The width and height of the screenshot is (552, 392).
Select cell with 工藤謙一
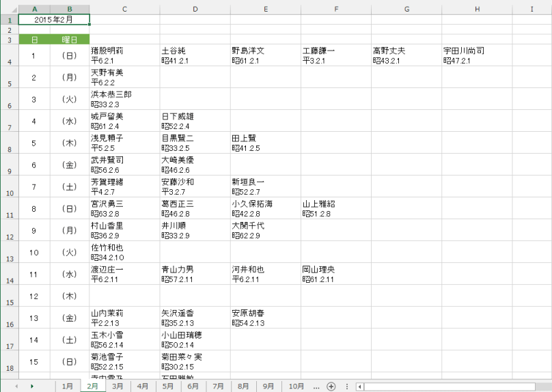click(x=336, y=55)
